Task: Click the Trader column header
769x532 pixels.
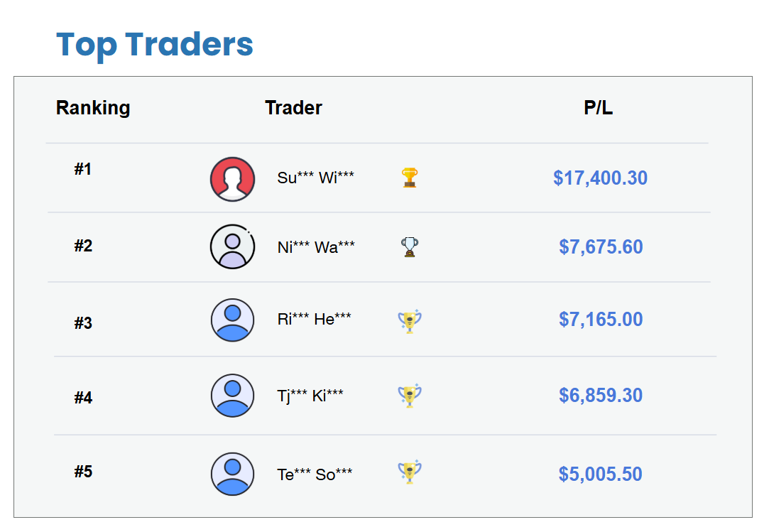Action: [293, 108]
